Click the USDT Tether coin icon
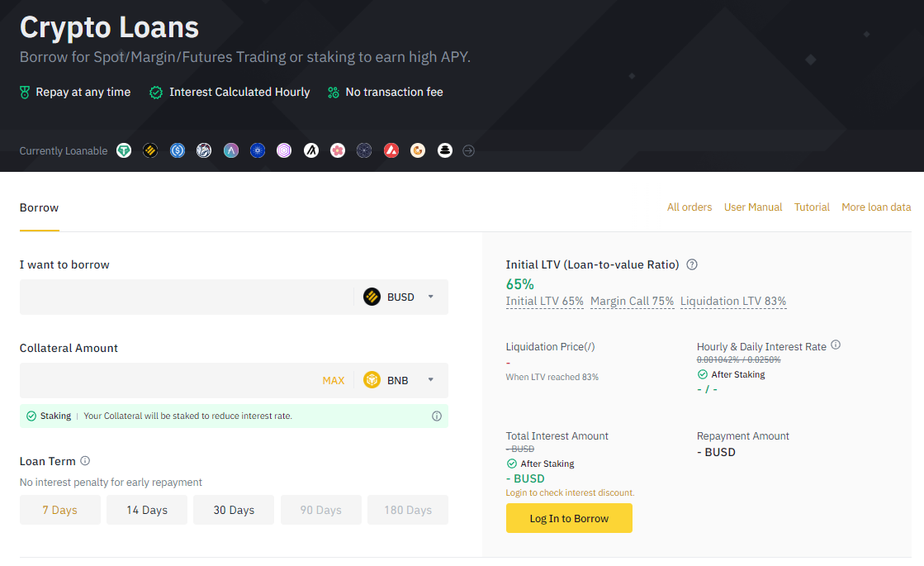Image resolution: width=924 pixels, height=566 pixels. tap(124, 150)
